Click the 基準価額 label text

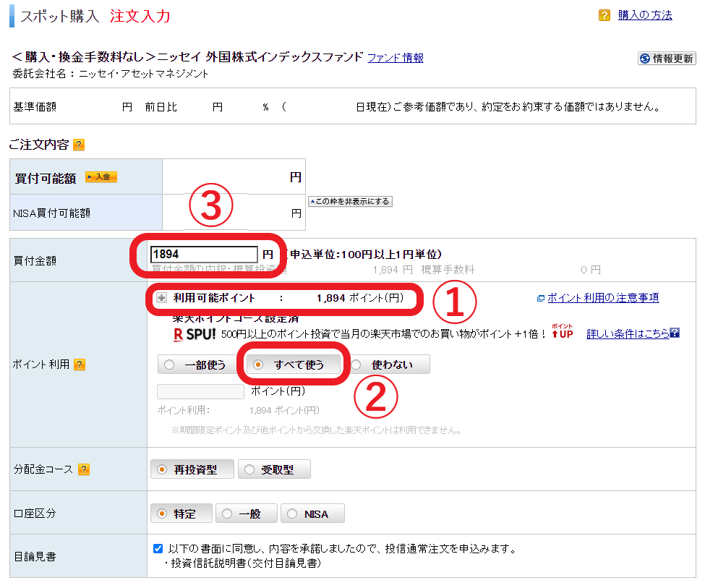(x=35, y=107)
